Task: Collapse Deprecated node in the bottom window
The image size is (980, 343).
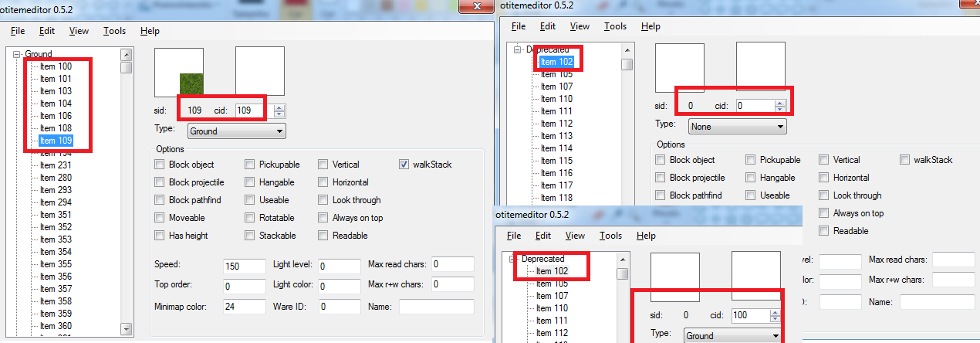Action: point(513,259)
